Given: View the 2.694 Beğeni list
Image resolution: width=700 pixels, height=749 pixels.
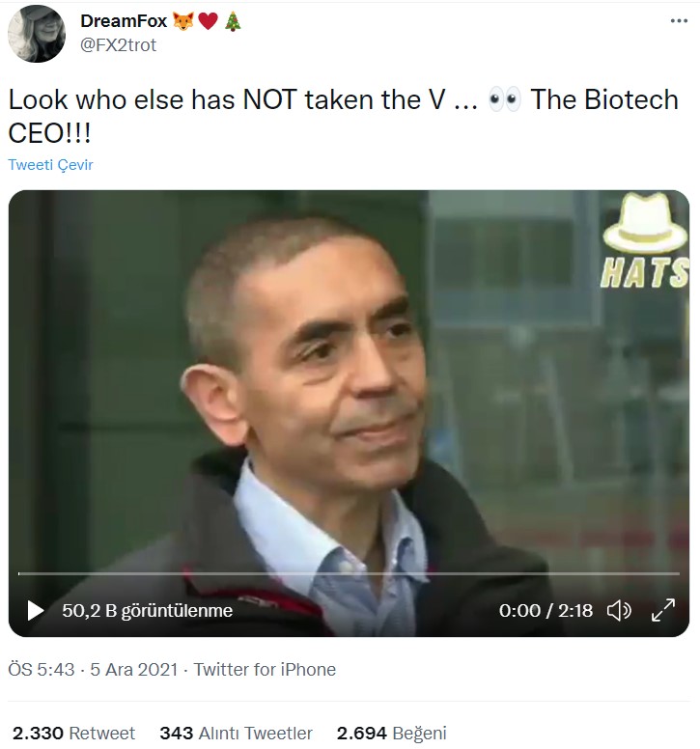Looking at the screenshot, I should (391, 733).
